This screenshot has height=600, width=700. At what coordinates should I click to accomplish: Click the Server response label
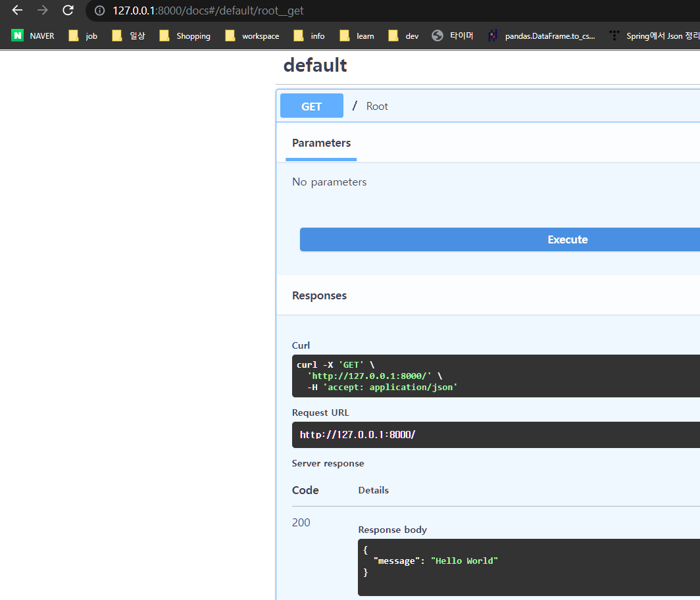328,463
